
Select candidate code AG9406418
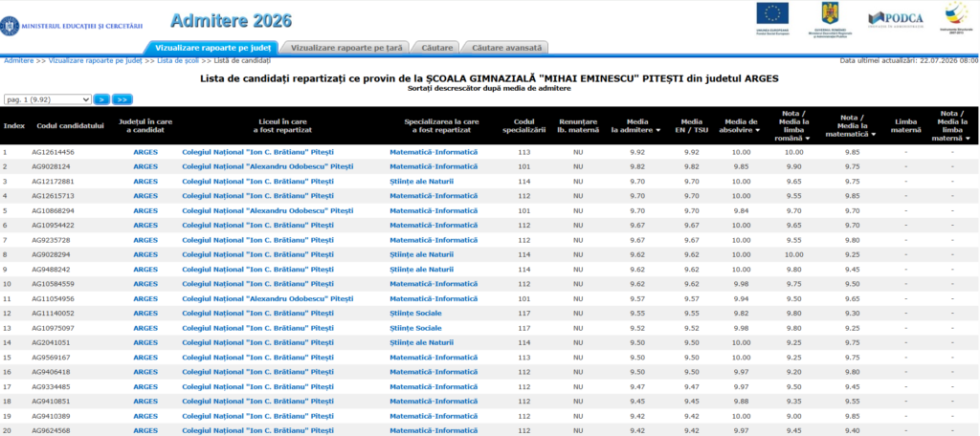point(50,372)
